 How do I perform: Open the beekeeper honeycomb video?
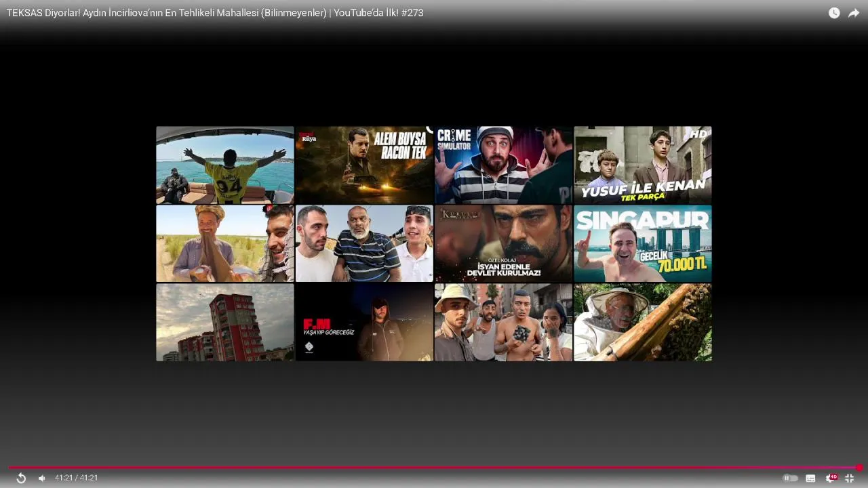click(643, 322)
